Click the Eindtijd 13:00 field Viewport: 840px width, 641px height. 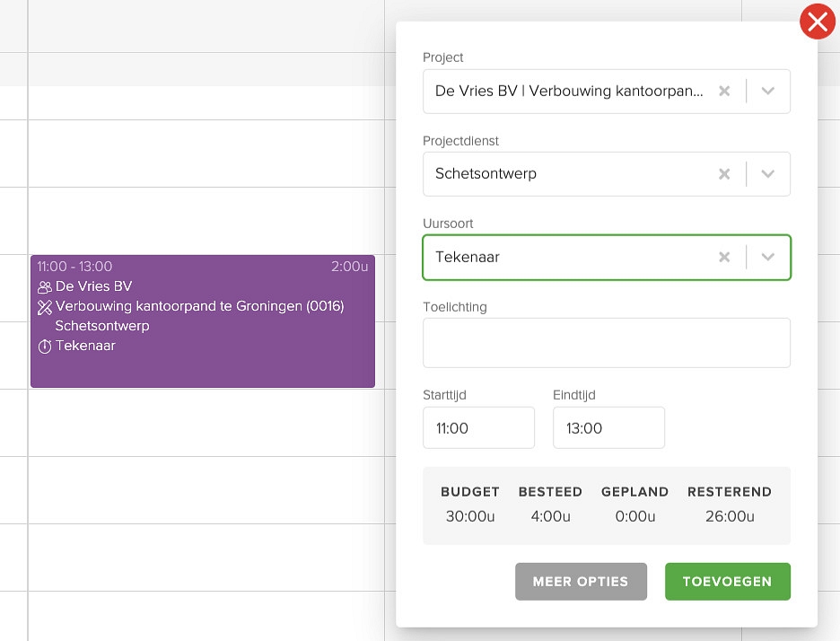(x=608, y=428)
